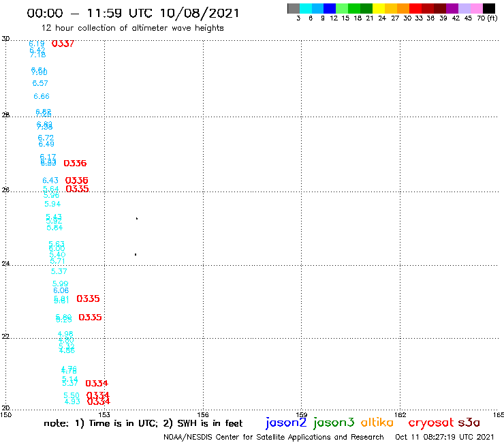This screenshot has width=504, height=443.
Task: Click the dark red 's3a' satellite label
Action: (x=469, y=423)
